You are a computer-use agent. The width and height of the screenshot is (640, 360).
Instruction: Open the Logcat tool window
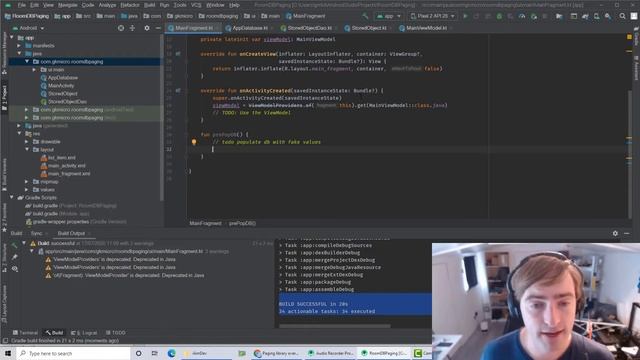pos(84,333)
